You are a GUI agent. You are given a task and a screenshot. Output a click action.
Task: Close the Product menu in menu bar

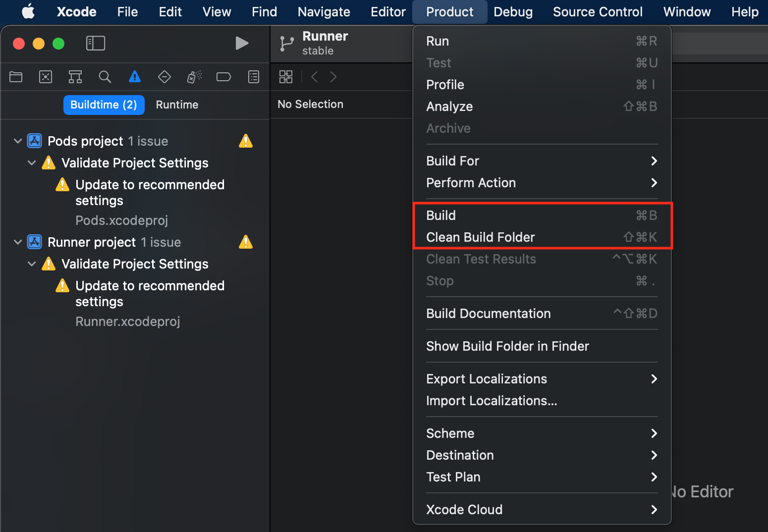449,11
